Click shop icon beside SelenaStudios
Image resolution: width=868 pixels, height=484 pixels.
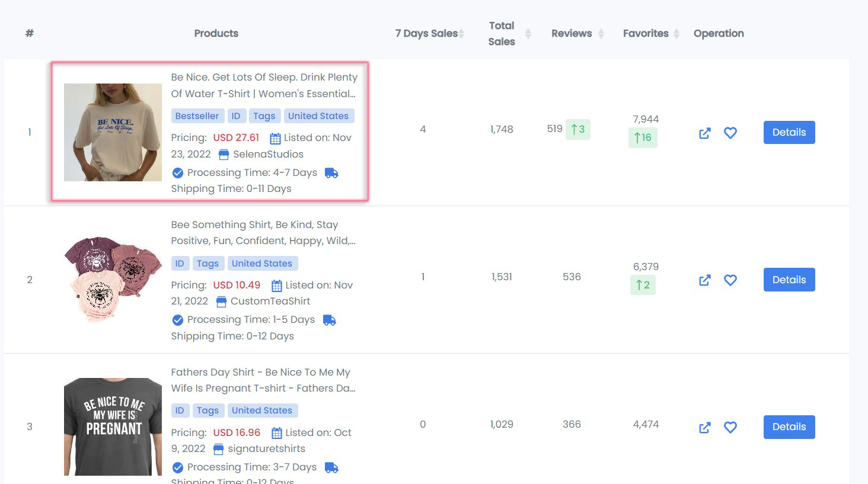(224, 155)
